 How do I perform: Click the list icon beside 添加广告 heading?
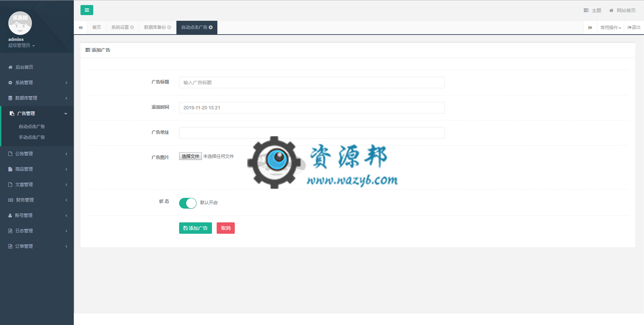point(88,50)
